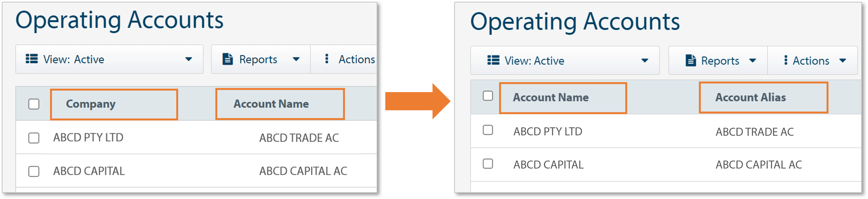
Task: Open Reports dropdown caret in the Company-column panel
Action: [296, 59]
